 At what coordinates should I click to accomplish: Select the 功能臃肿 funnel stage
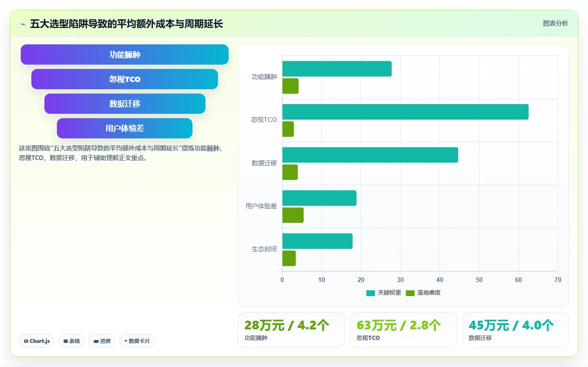coord(124,54)
